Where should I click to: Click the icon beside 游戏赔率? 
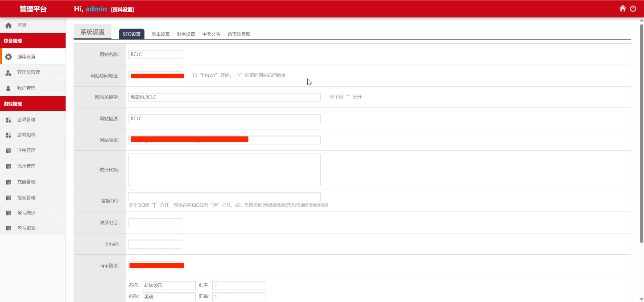8,135
